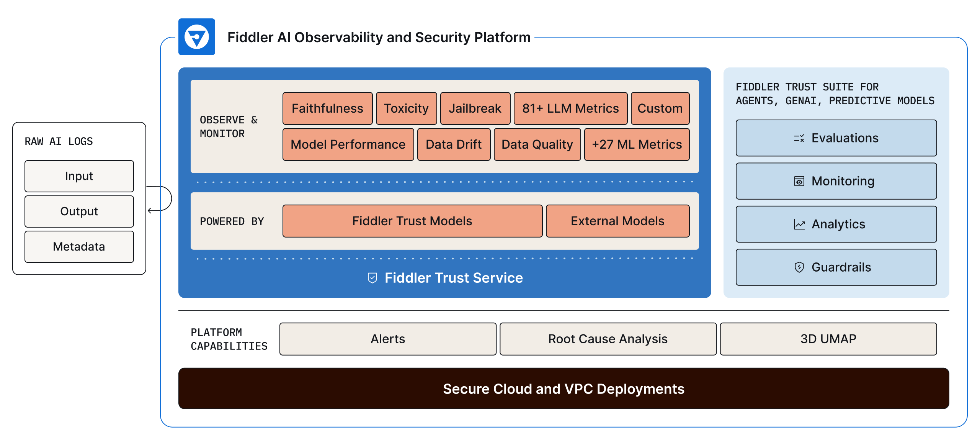The width and height of the screenshot is (980, 446).
Task: Switch to the Fiddler Trust Models section
Action: (x=412, y=221)
